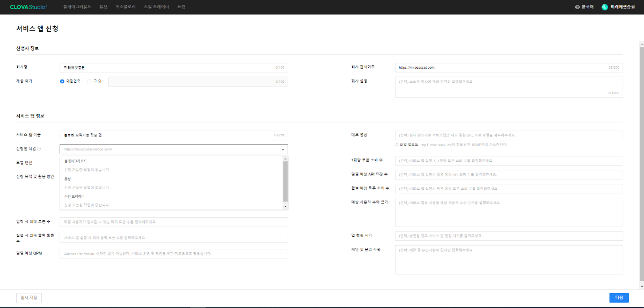Focus the 월별 예상 토큰 소비 수 field
Screen dimensions: 644x308
pyautogui.click(x=509, y=189)
